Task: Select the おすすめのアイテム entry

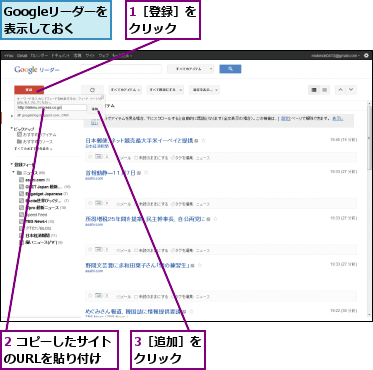Action: pos(40,135)
